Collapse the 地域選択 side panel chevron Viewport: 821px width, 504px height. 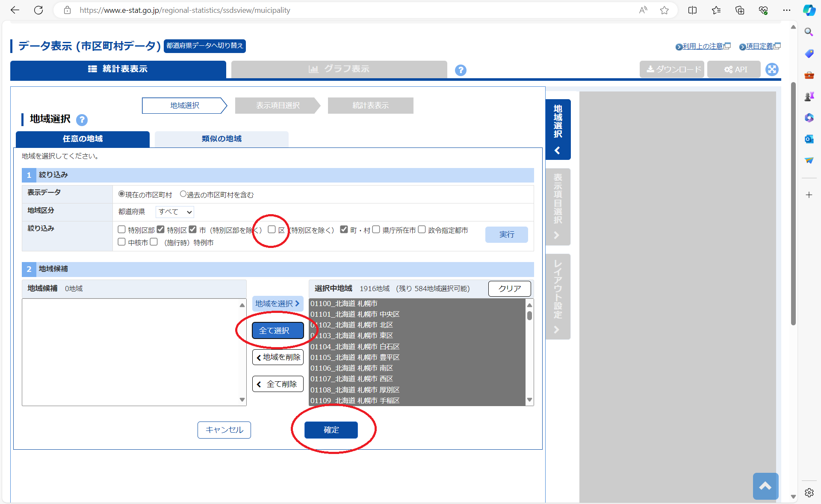click(557, 150)
